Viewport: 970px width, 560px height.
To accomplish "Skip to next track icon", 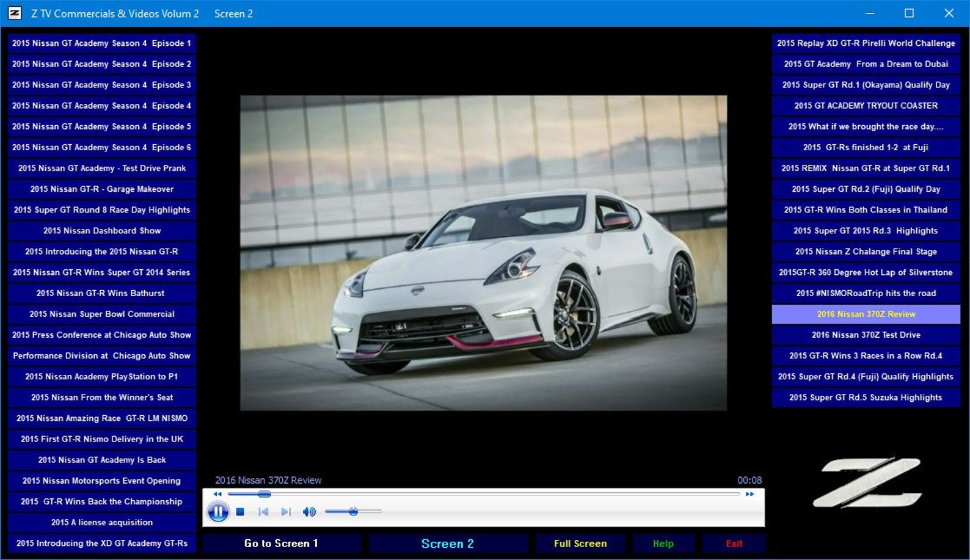I will click(286, 512).
